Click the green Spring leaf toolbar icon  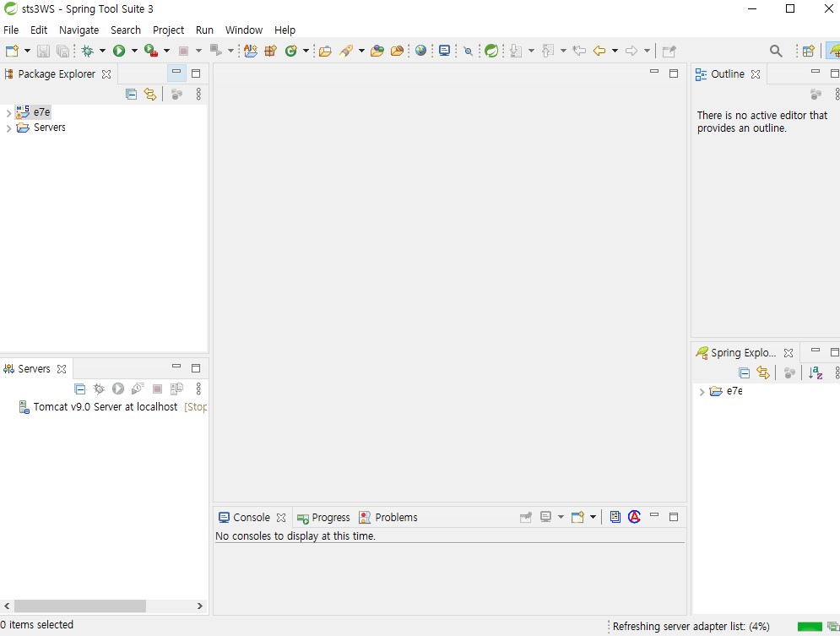(491, 51)
